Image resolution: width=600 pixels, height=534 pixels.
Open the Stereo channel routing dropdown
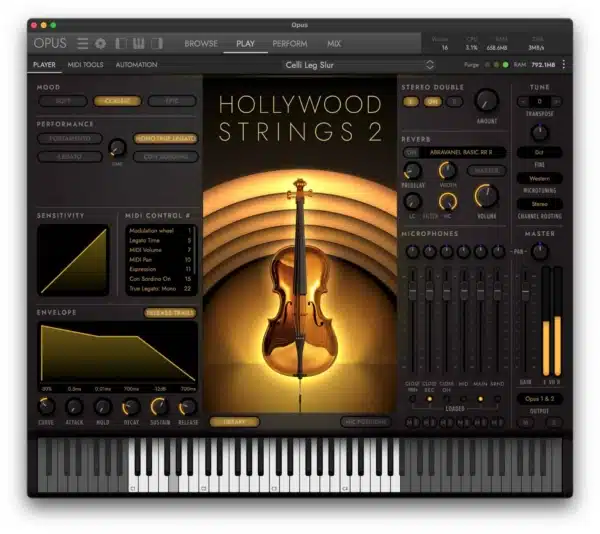point(539,204)
